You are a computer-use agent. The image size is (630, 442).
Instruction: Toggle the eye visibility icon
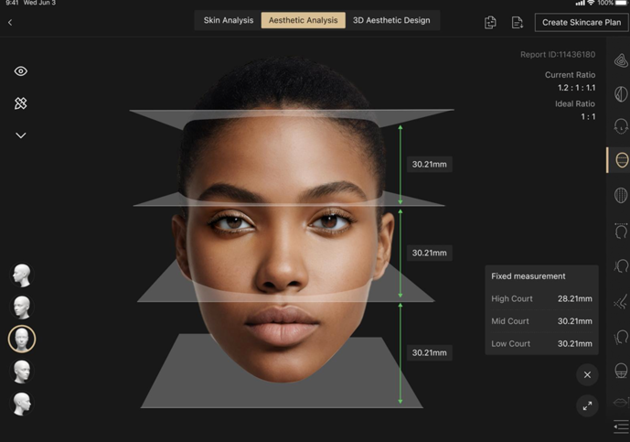21,72
